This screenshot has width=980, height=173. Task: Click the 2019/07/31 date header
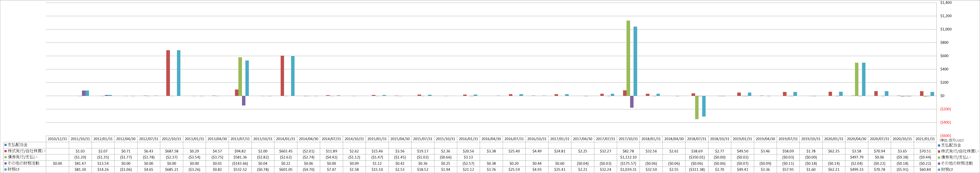pos(788,139)
